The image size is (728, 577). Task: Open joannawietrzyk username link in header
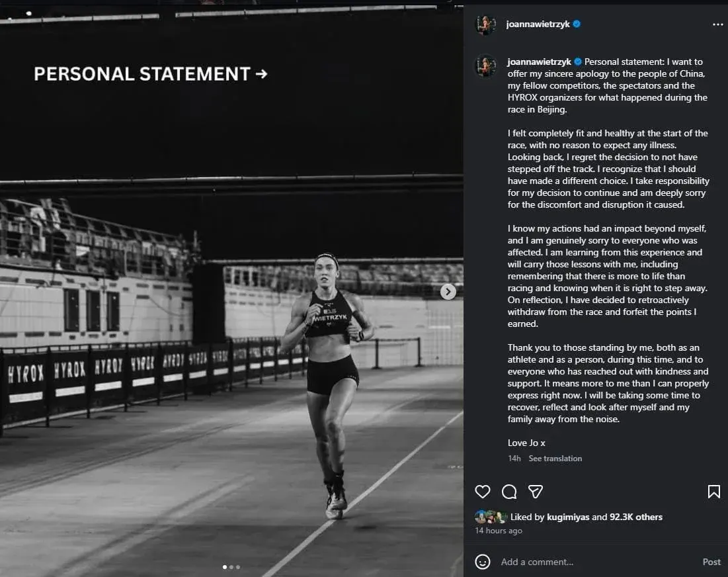(538, 24)
